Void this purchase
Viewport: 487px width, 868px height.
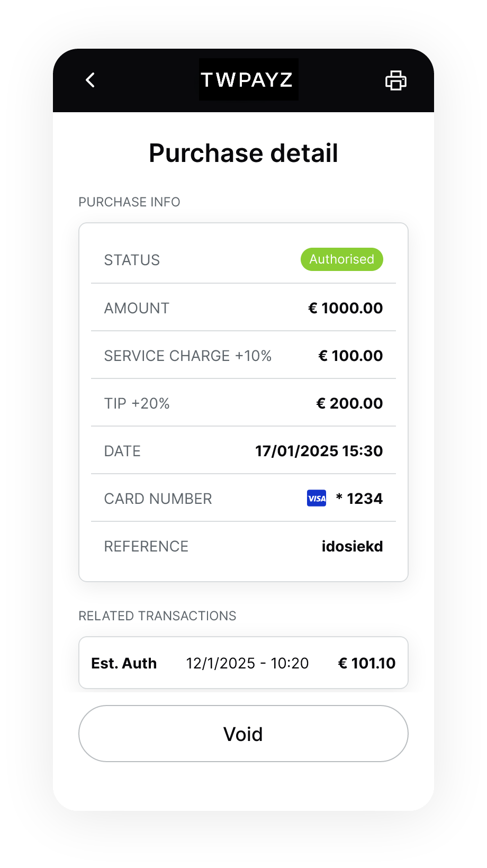(243, 734)
